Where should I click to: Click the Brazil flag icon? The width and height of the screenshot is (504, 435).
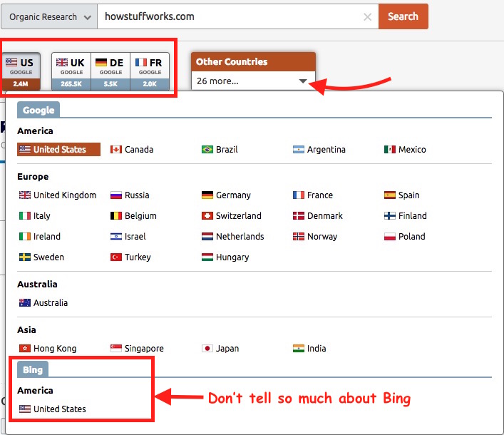[207, 150]
